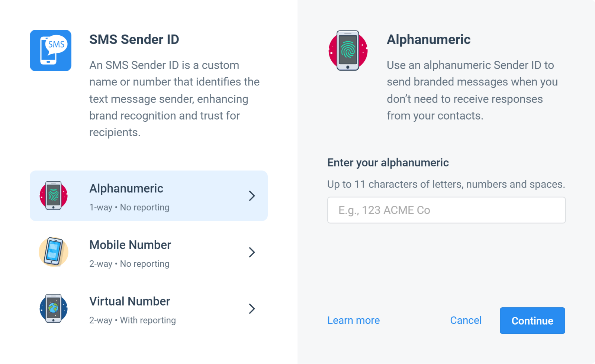The width and height of the screenshot is (595, 364).
Task: Click the '2-way • No reporting' subtitle
Action: (129, 264)
